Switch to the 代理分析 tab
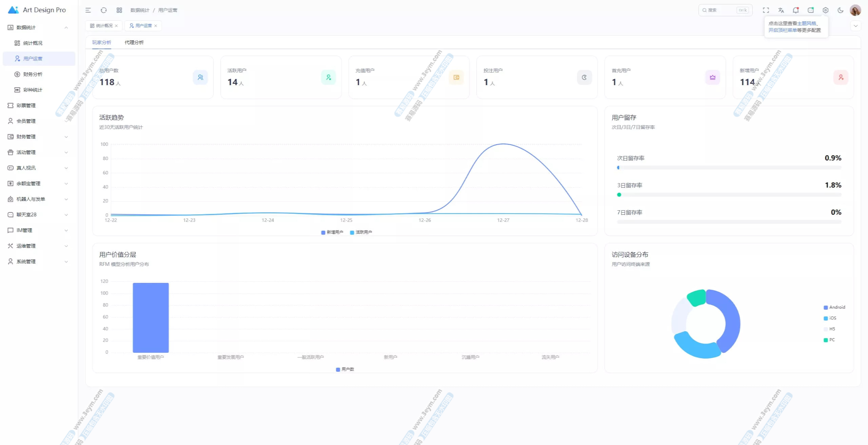 [134, 42]
